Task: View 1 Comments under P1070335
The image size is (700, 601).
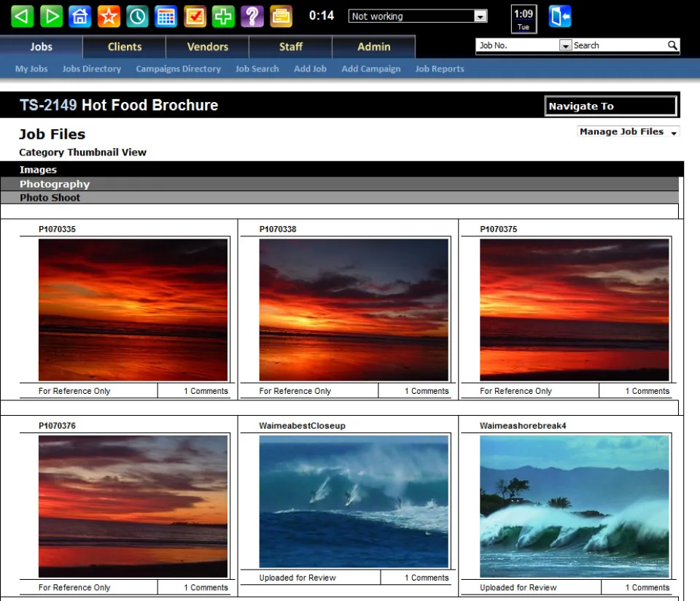Action: 206,391
